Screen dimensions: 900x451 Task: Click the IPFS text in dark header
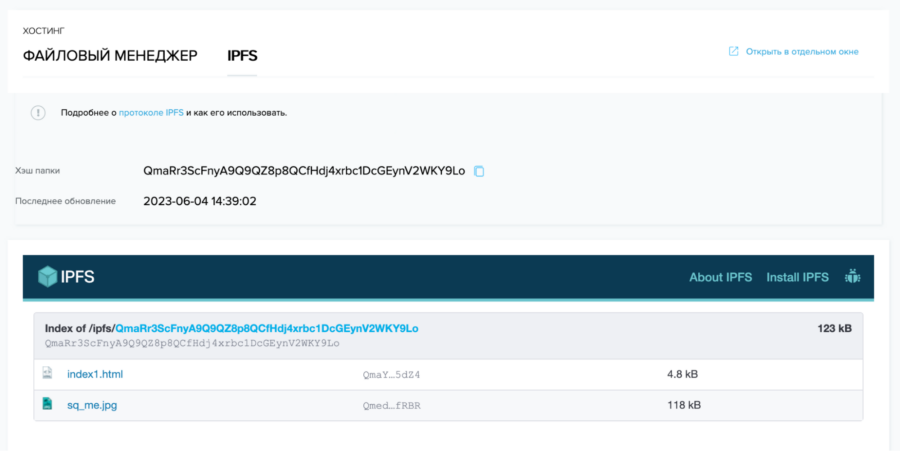(x=77, y=277)
